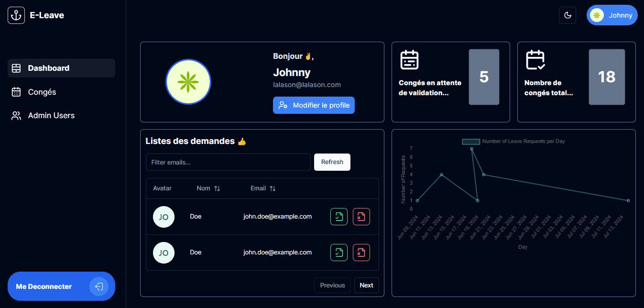
Task: Click the Refresh button
Action: 332,162
